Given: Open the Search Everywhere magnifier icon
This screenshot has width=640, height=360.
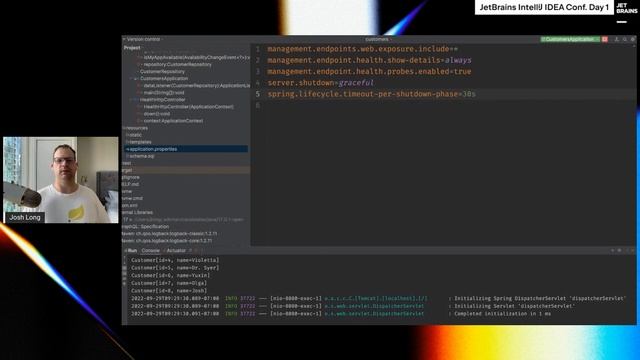Looking at the screenshot, I should (624, 39).
